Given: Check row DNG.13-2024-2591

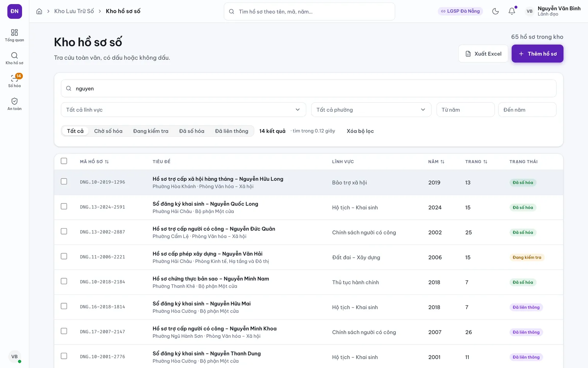Looking at the screenshot, I should [x=64, y=207].
